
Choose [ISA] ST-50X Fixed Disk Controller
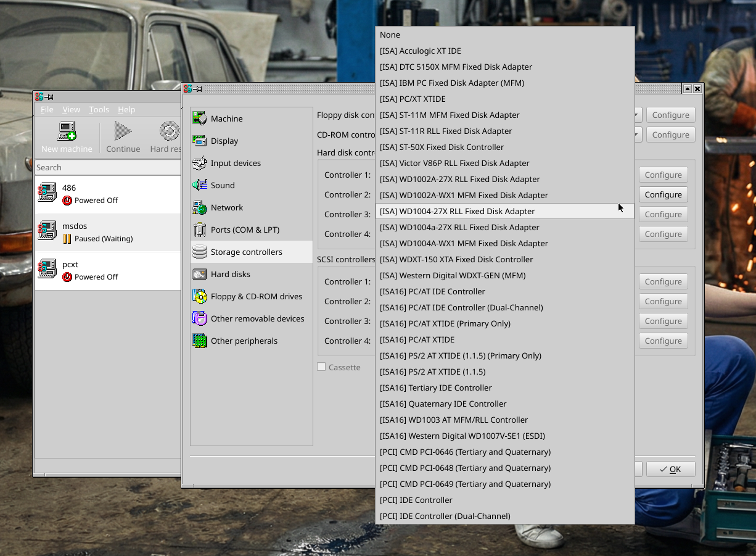505,147
